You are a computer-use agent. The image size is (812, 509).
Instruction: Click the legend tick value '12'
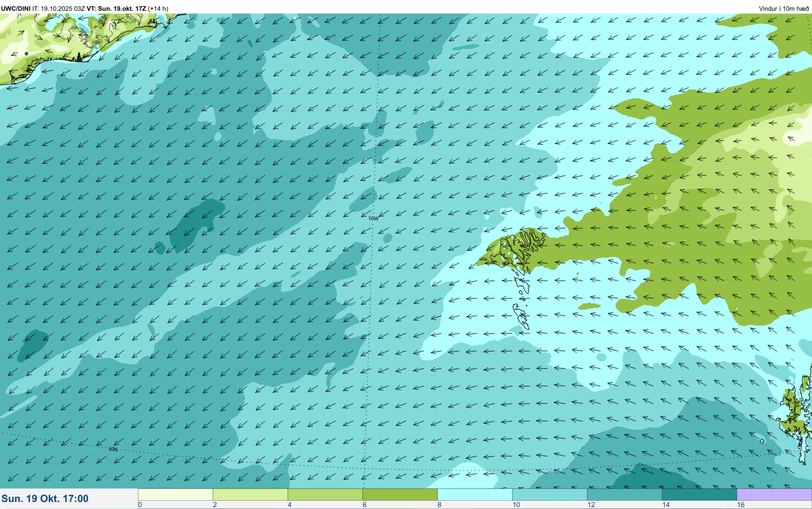[591, 505]
